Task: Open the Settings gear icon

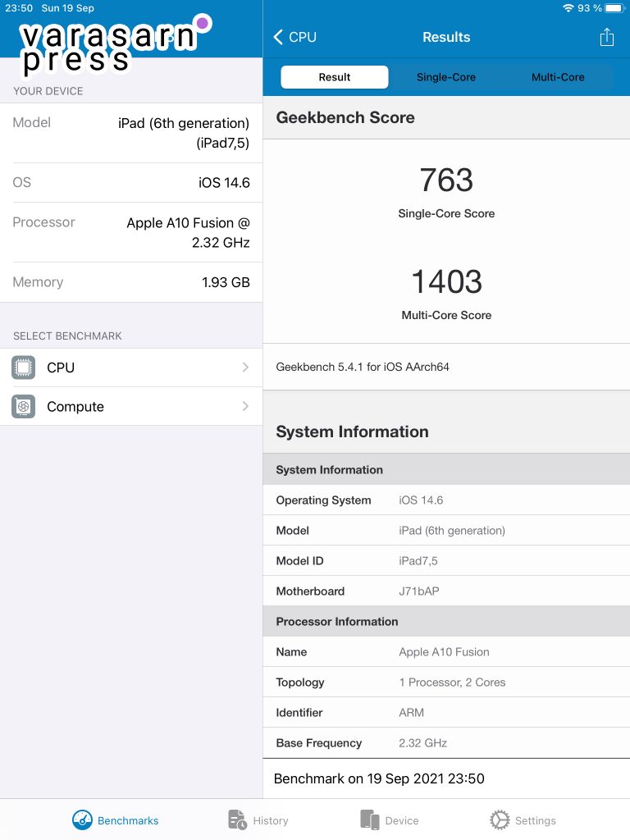Action: point(500,819)
